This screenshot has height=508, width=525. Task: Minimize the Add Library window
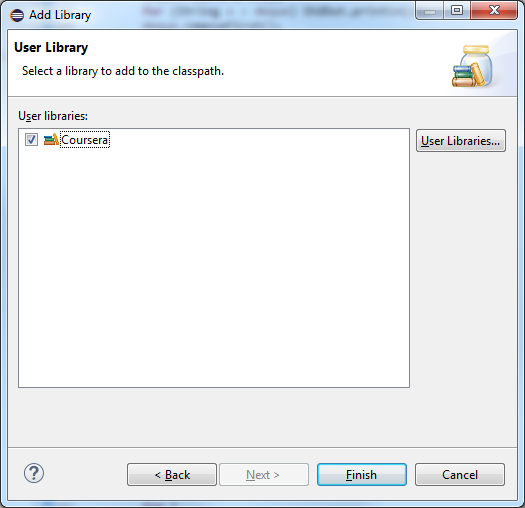click(x=430, y=11)
